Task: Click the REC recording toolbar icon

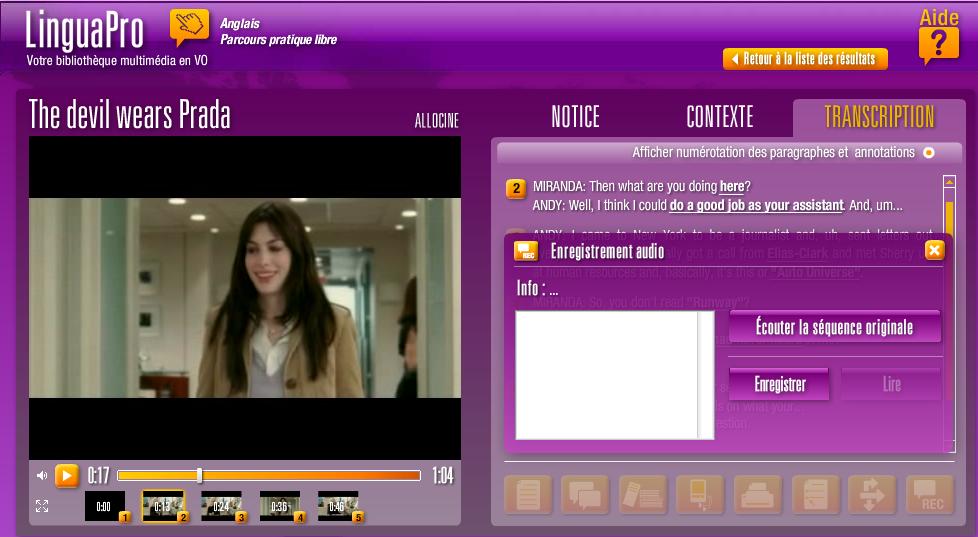Action: click(930, 495)
